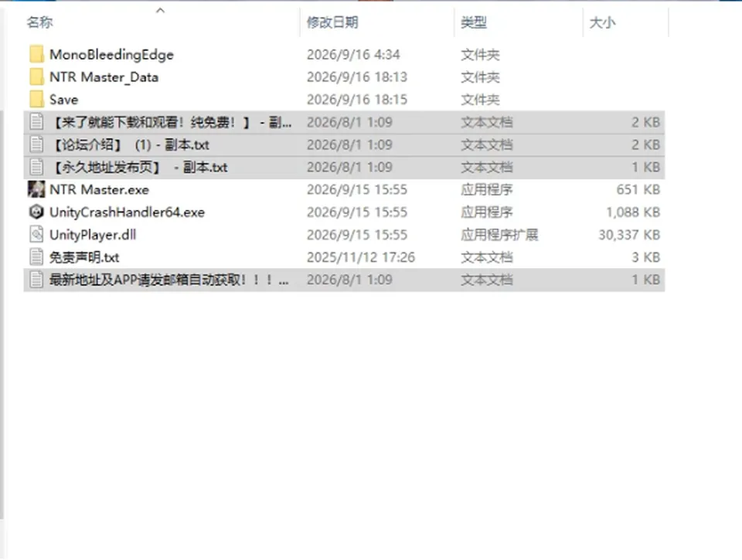Select the UnityCrashHandler64.exe Unity icon
Viewport: 742px width, 560px height.
pyautogui.click(x=36, y=212)
